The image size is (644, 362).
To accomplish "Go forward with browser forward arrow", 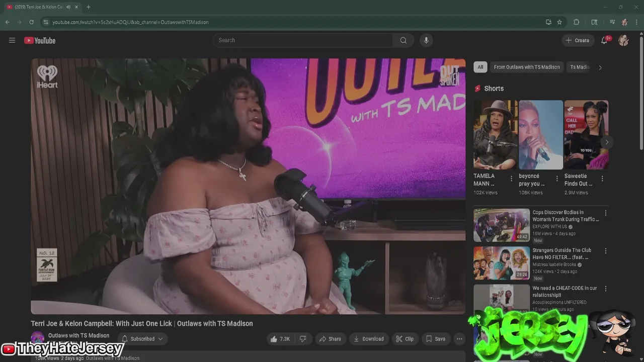I will tap(19, 22).
